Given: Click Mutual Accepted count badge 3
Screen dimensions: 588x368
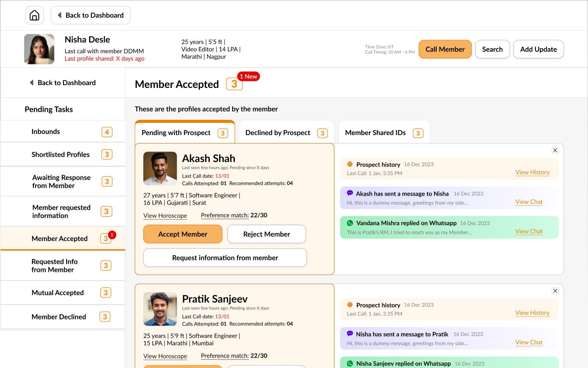Looking at the screenshot, I should (x=106, y=293).
